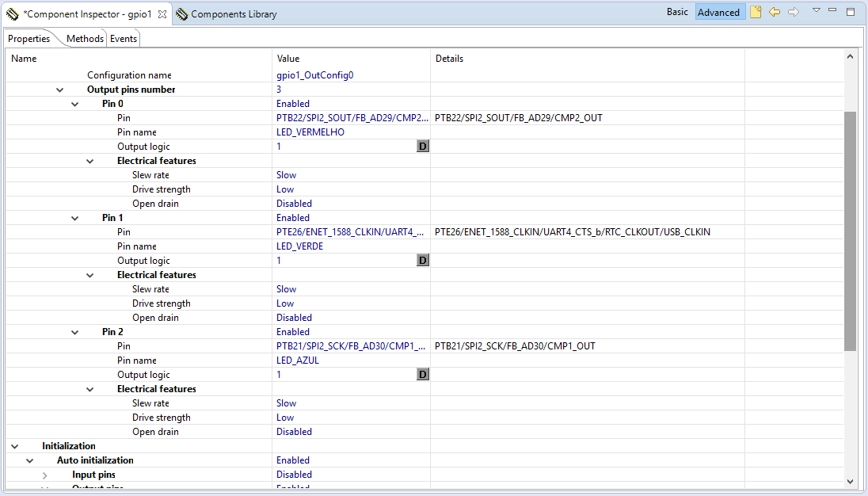
Task: Close the Component Inspector tab
Action: 162,14
